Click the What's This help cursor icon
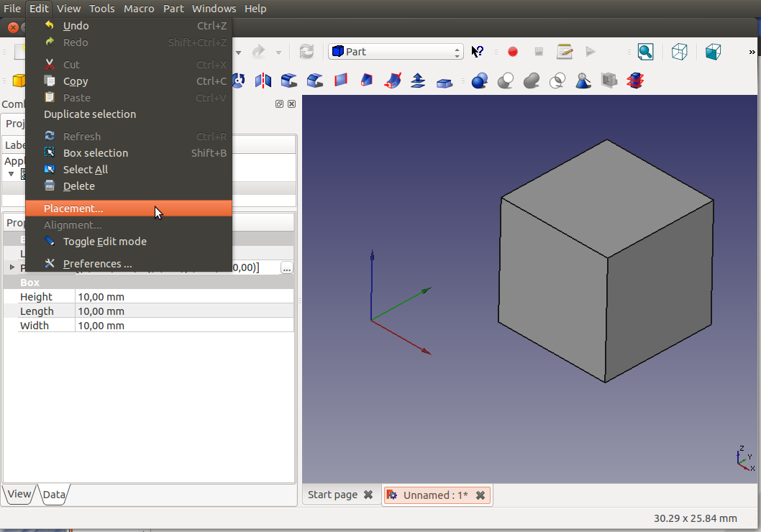Screen dimensions: 761x532 point(478,52)
